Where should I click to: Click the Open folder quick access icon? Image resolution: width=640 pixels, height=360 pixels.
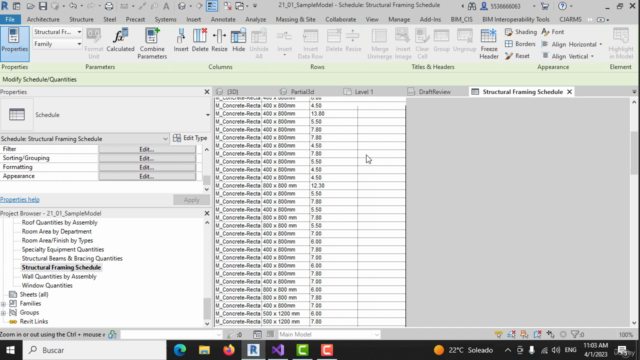tap(31, 6)
